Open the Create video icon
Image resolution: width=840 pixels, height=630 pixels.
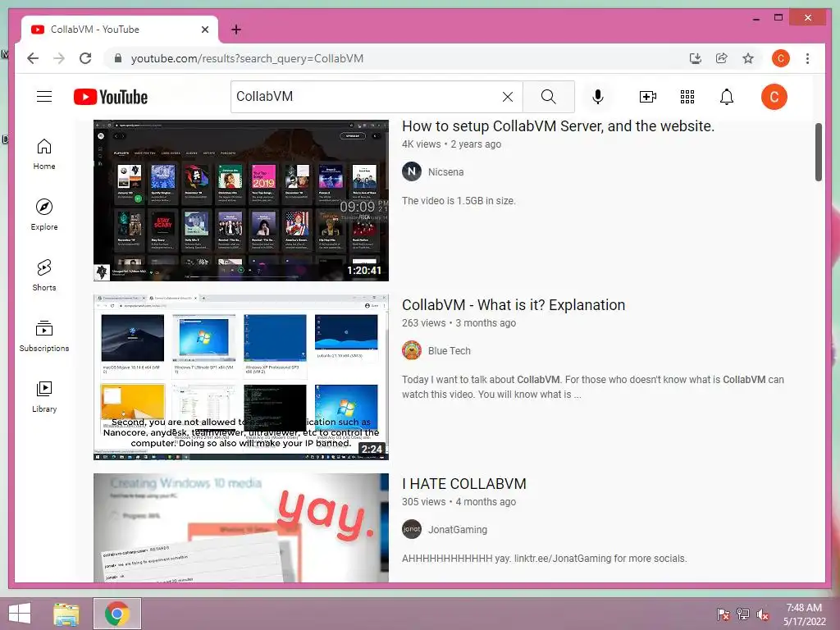pos(648,97)
